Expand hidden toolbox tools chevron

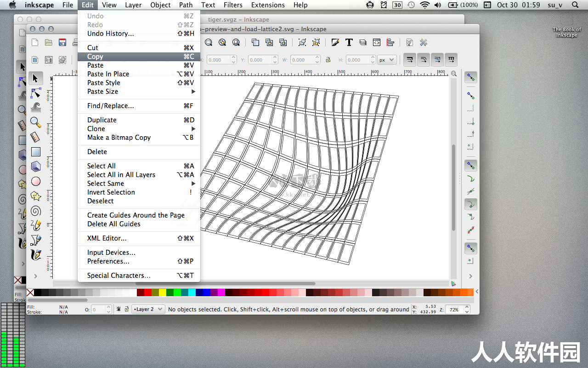(x=35, y=276)
